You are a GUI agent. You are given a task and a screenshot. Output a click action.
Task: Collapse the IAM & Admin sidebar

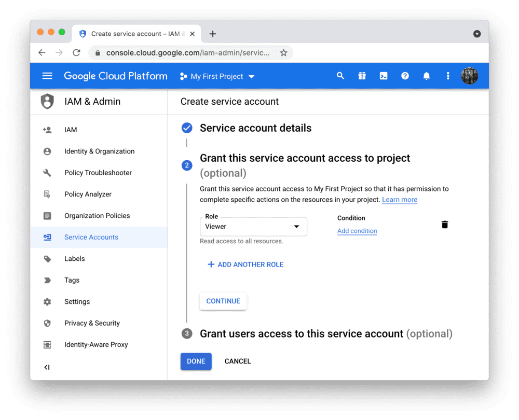coord(47,367)
